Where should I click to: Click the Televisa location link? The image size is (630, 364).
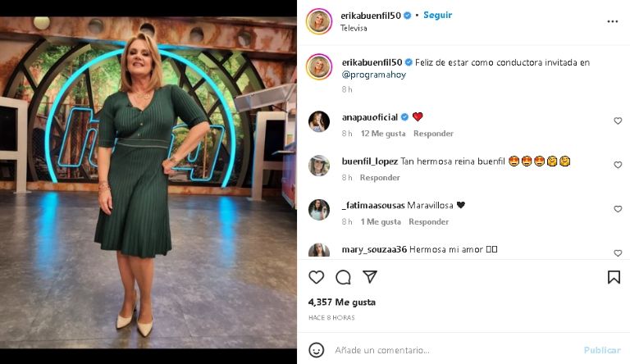click(354, 28)
